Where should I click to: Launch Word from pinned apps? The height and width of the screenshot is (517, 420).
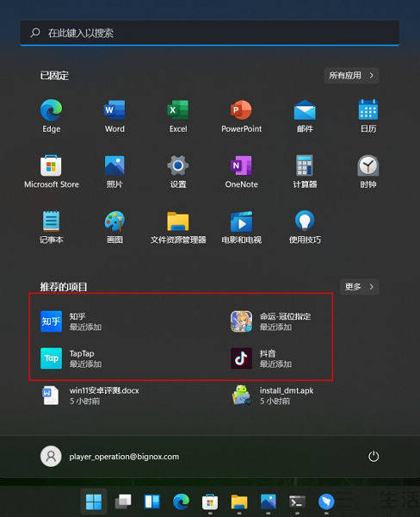(x=114, y=115)
